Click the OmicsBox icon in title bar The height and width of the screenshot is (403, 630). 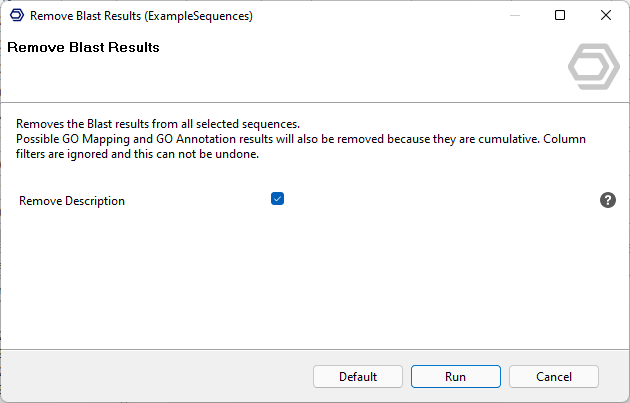pos(16,16)
